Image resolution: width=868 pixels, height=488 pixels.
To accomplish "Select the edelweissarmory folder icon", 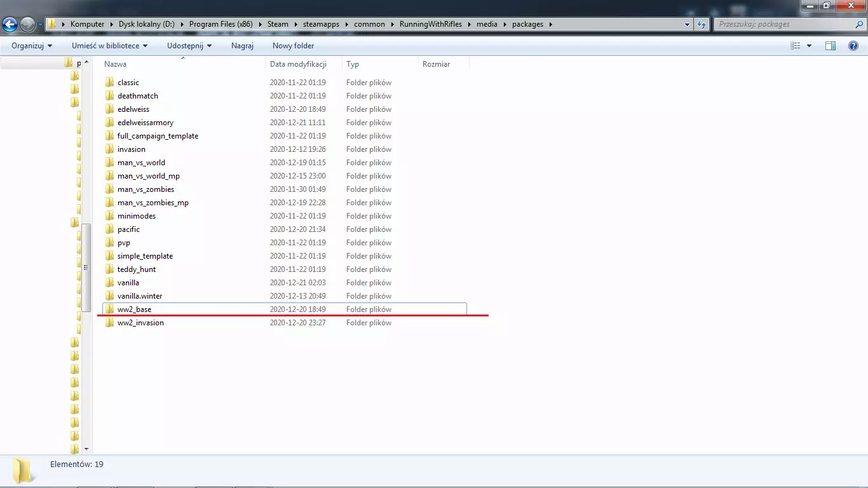I will coord(109,122).
